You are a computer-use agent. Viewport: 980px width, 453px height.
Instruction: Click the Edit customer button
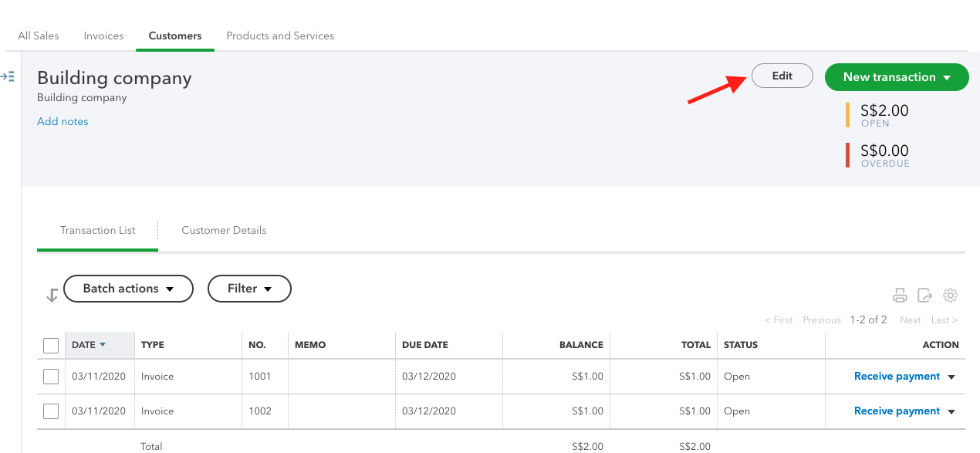coord(782,76)
